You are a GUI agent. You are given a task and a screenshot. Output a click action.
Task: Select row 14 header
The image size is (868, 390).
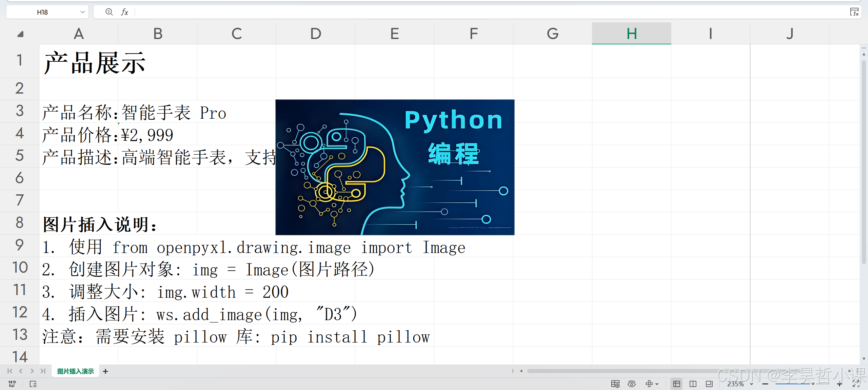point(20,356)
